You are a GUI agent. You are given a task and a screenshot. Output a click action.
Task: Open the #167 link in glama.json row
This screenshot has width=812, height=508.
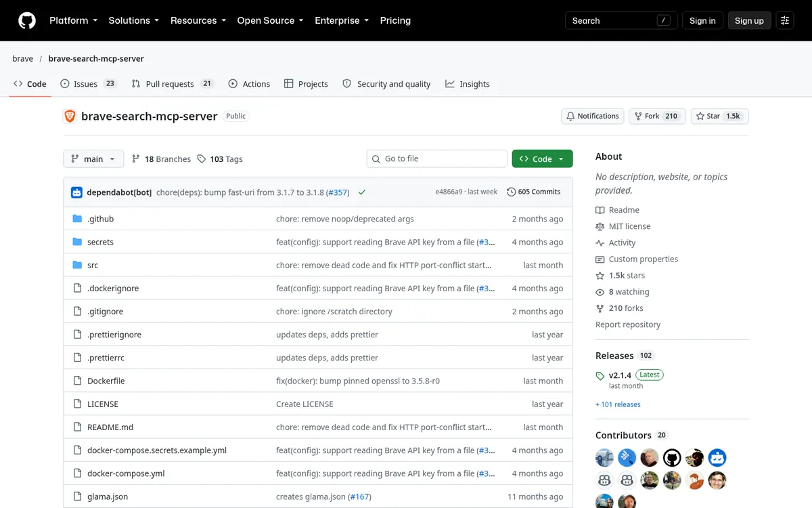click(x=359, y=496)
